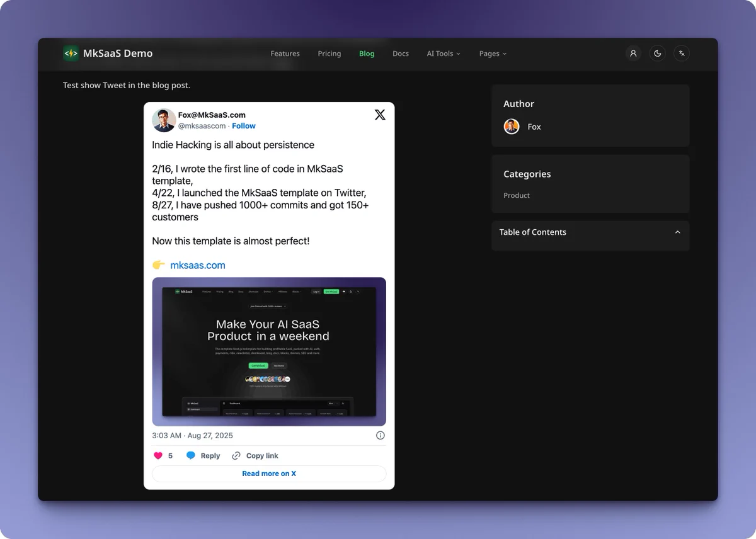
Task: Open the tweet's embedded screenshot image
Action: pyautogui.click(x=269, y=352)
